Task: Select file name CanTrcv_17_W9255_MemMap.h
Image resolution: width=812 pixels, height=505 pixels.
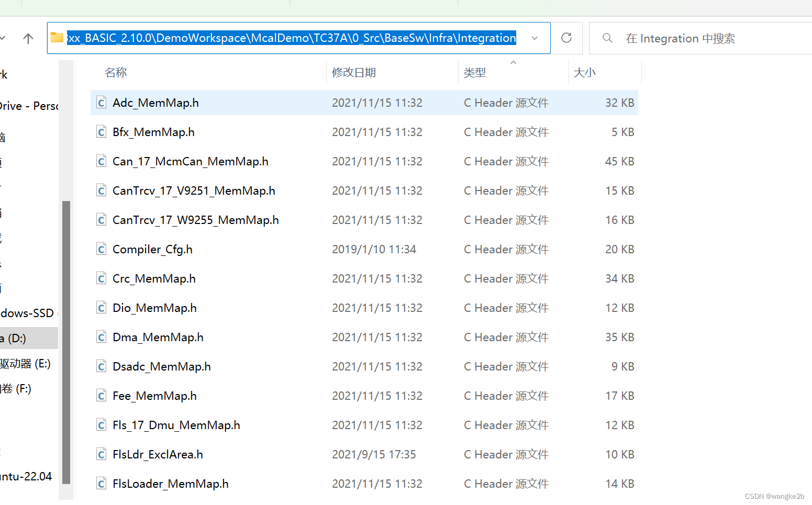Action: [x=196, y=220]
